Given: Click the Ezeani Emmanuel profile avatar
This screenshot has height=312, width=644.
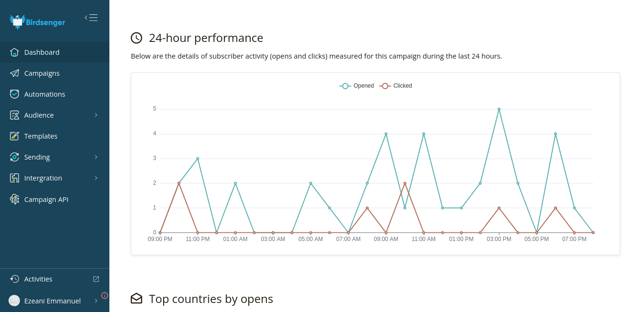Looking at the screenshot, I should click(14, 301).
